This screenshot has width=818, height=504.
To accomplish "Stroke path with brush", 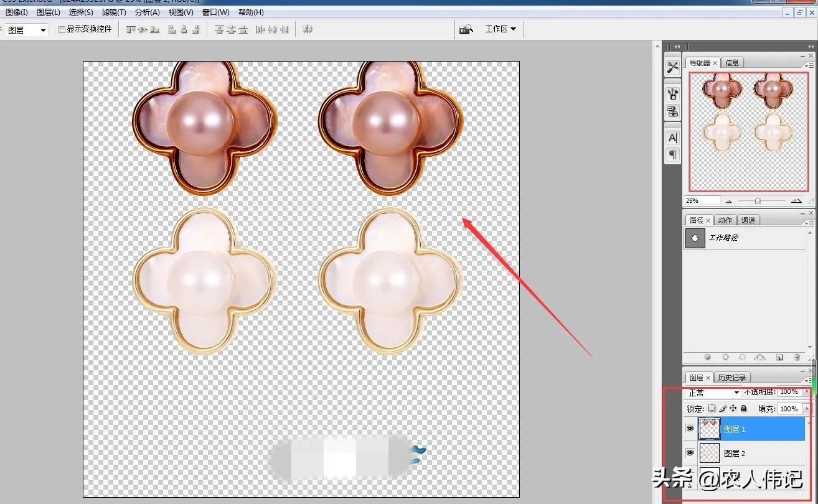I will click(725, 358).
